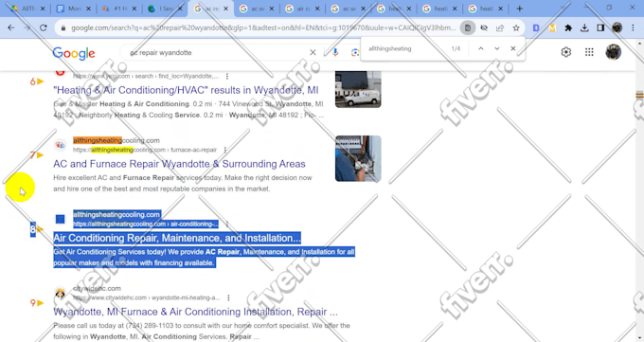The width and height of the screenshot is (644, 342).
Task: Open 'Heating & Air Conditioning/HVAC results in Wyandotte' link
Action: point(186,90)
